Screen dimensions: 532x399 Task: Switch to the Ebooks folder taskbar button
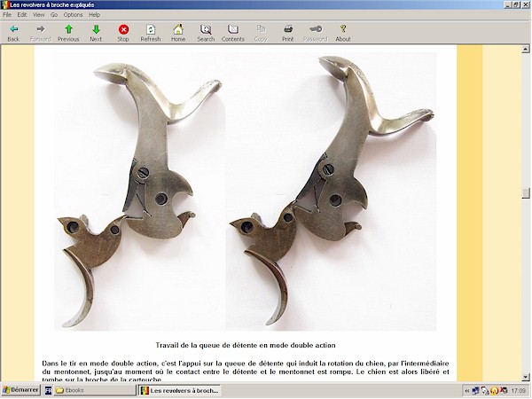(95, 390)
